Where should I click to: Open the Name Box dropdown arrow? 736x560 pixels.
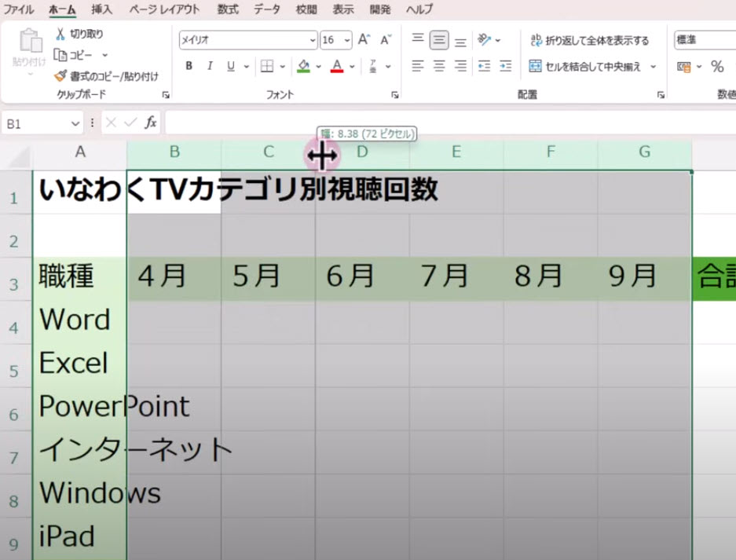tap(75, 123)
